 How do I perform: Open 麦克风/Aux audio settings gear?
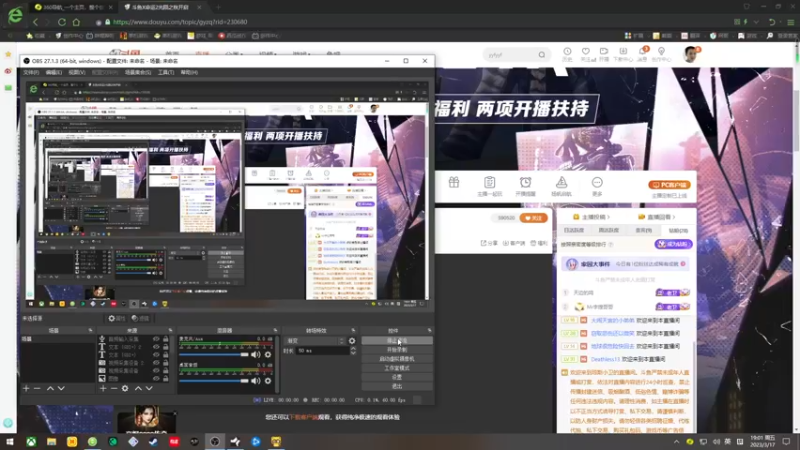click(268, 354)
